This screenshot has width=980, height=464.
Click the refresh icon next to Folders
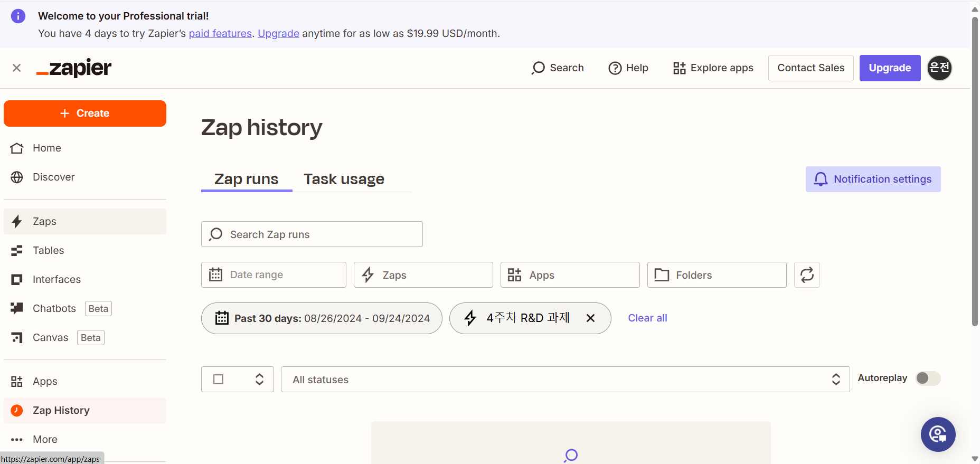pyautogui.click(x=807, y=275)
